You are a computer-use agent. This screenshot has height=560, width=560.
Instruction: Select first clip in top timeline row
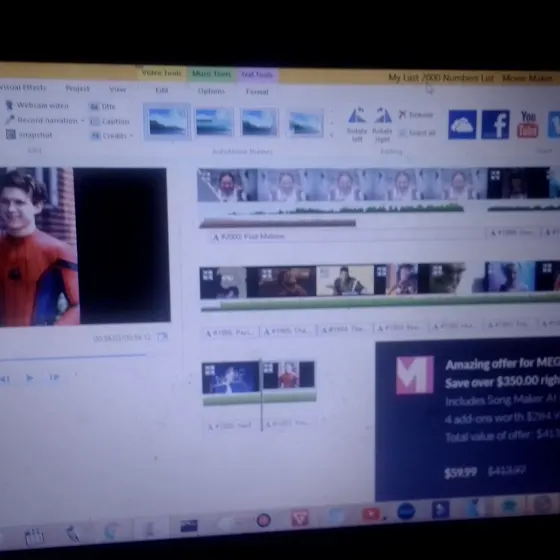pyautogui.click(x=228, y=185)
